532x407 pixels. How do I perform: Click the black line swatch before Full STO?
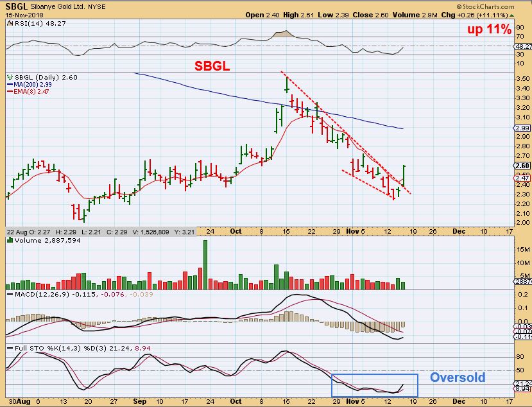10,349
